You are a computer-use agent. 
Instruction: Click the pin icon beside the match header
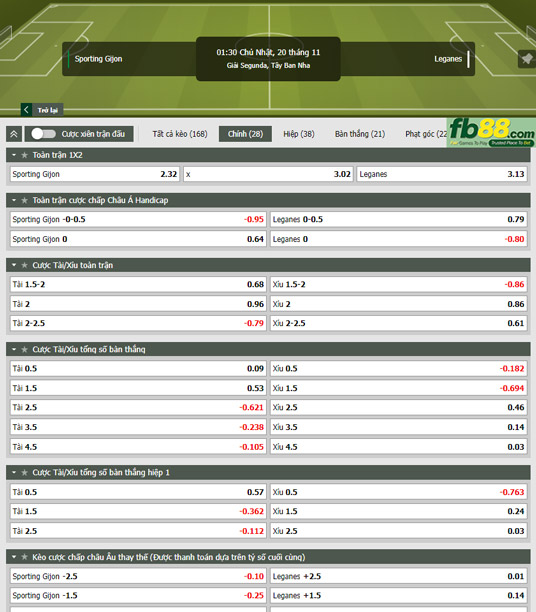click(527, 59)
